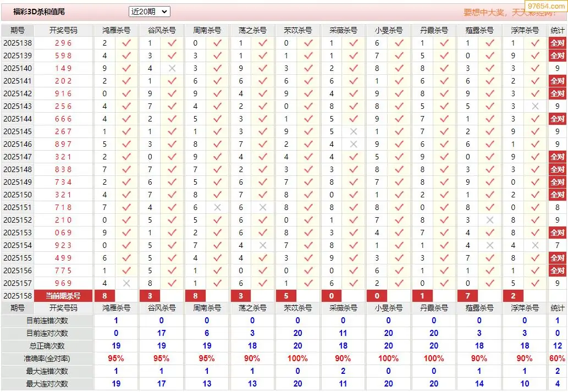Click the gray X in row 2025140 under 谷风杀号
Screen dimensions: 568x392
point(172,68)
